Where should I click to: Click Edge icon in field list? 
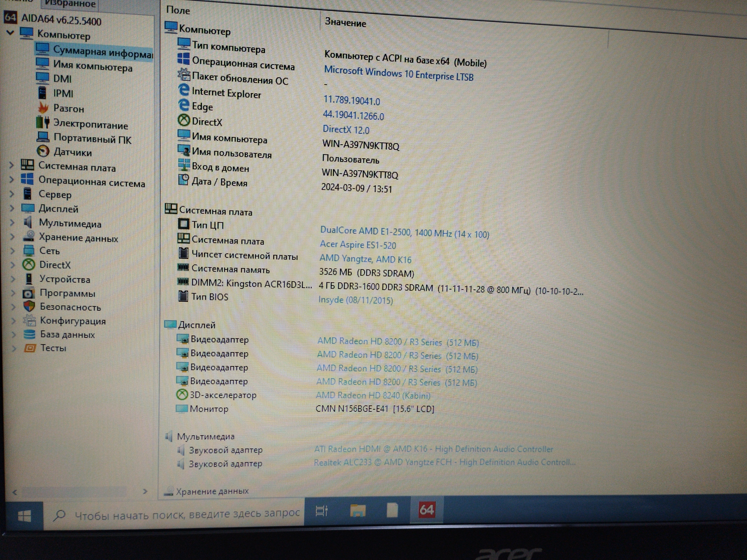click(184, 105)
